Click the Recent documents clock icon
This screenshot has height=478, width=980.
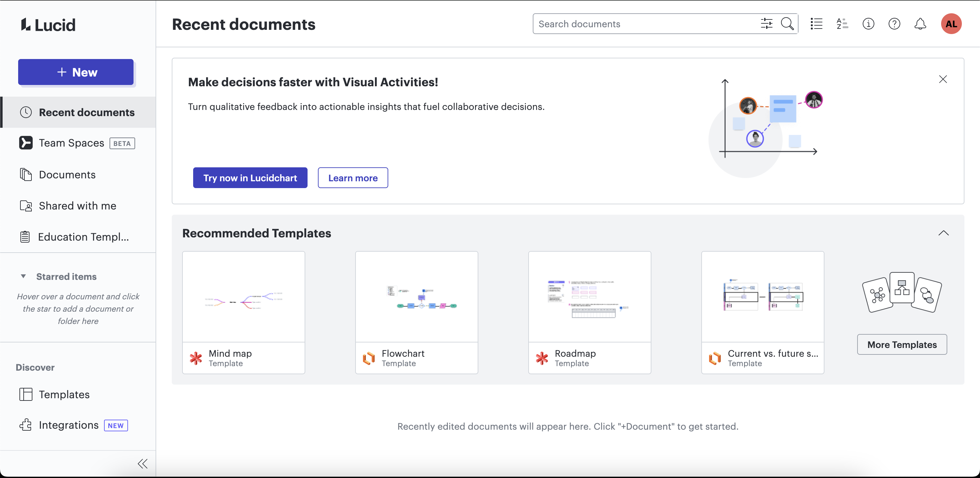(26, 112)
